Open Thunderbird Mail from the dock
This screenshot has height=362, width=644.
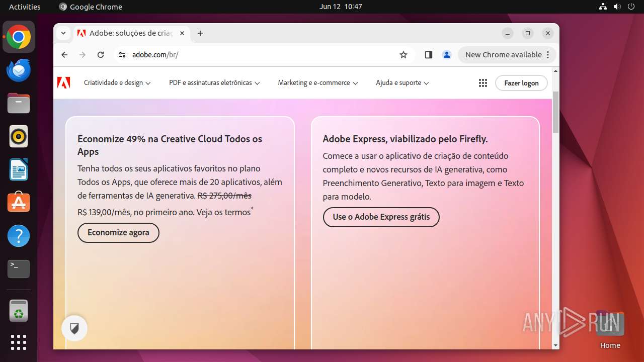coord(19,70)
